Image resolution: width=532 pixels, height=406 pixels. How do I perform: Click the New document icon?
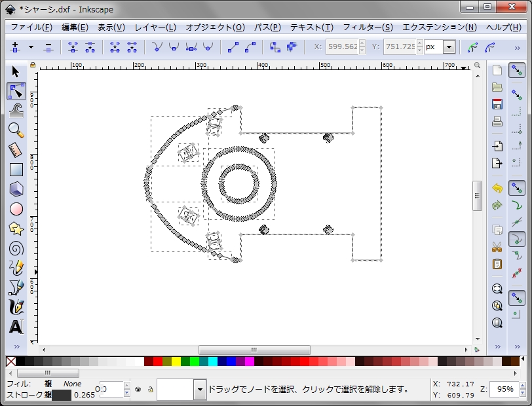click(x=497, y=70)
